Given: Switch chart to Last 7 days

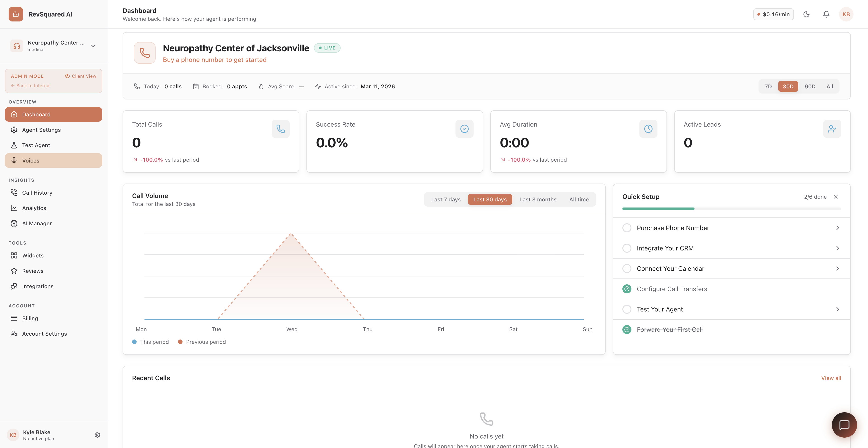Looking at the screenshot, I should click(x=446, y=199).
